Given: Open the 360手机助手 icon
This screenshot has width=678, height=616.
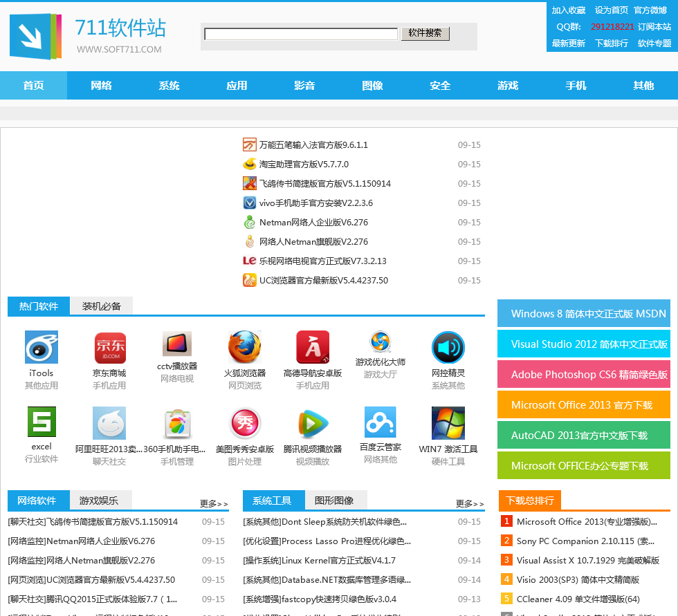Looking at the screenshot, I should [177, 423].
